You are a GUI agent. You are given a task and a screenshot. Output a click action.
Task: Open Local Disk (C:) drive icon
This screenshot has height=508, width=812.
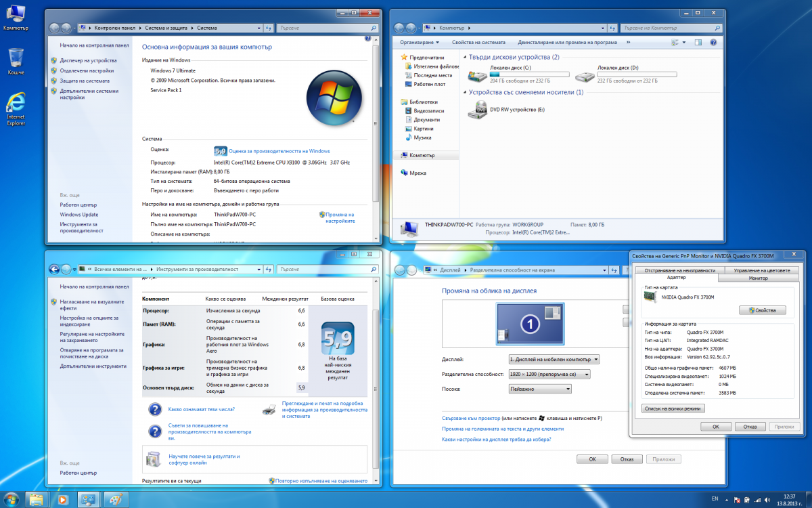[477, 75]
